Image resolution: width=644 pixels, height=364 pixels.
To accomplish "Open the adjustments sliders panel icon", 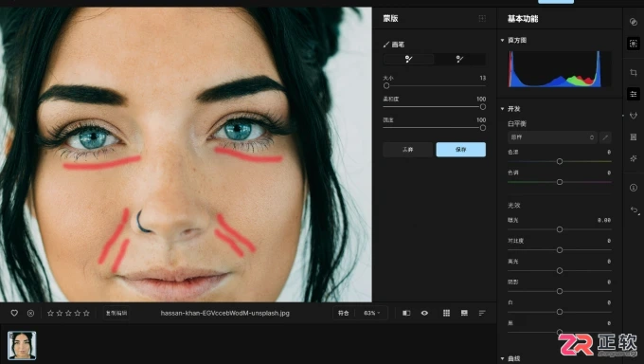I will (x=634, y=94).
